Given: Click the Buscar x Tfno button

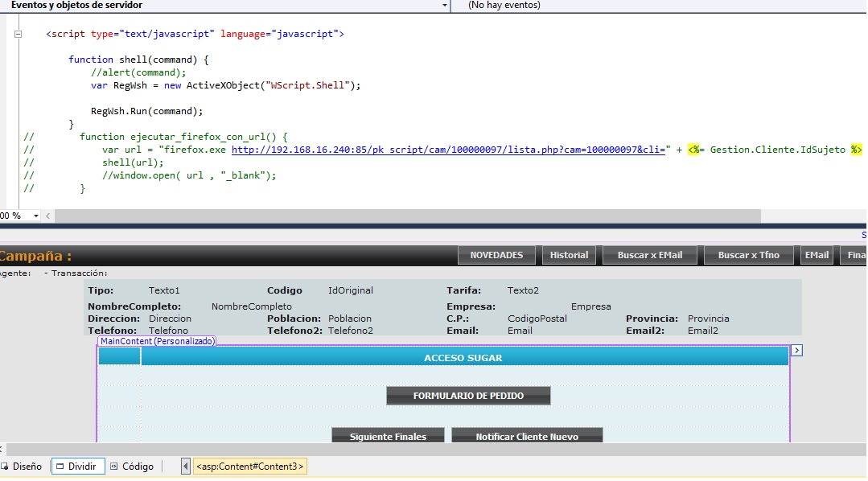Looking at the screenshot, I should [748, 255].
